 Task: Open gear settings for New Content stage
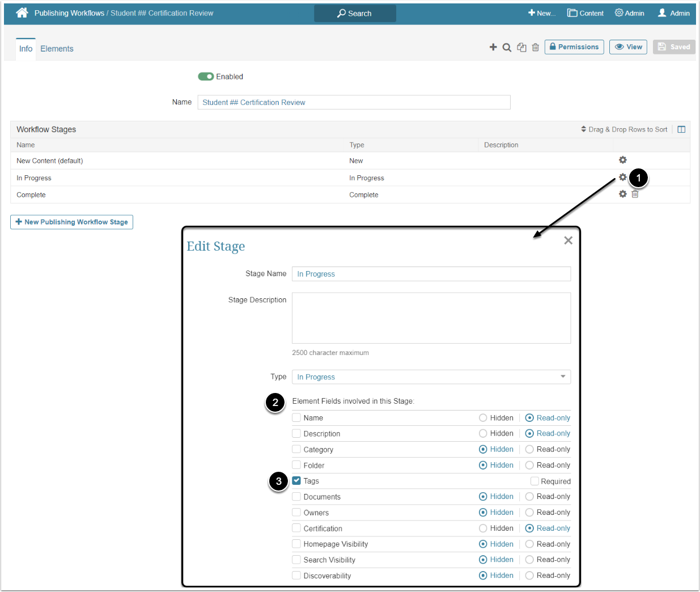pos(622,160)
